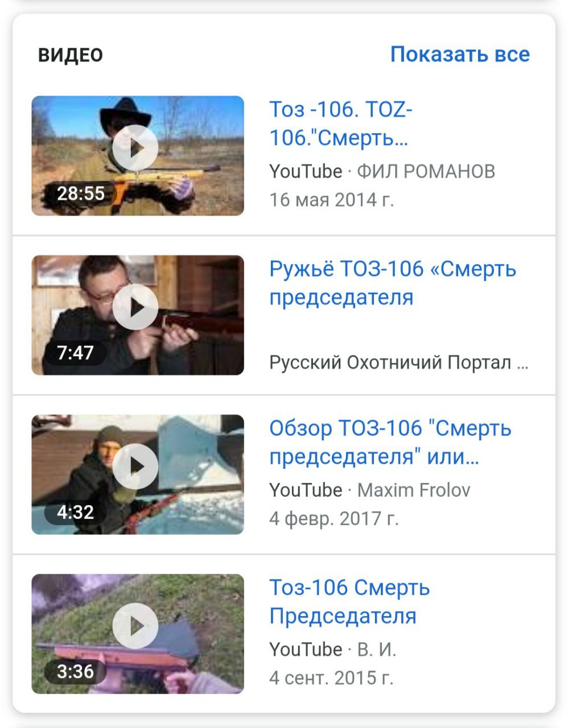The height and width of the screenshot is (728, 568).
Task: Select source "Русский Охотничий Портал"
Action: (399, 363)
